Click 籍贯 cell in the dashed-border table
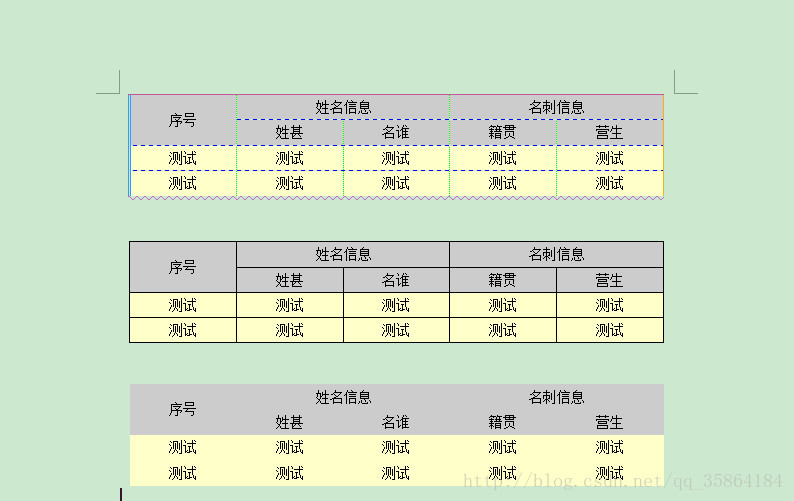The width and height of the screenshot is (794, 501). pos(503,133)
